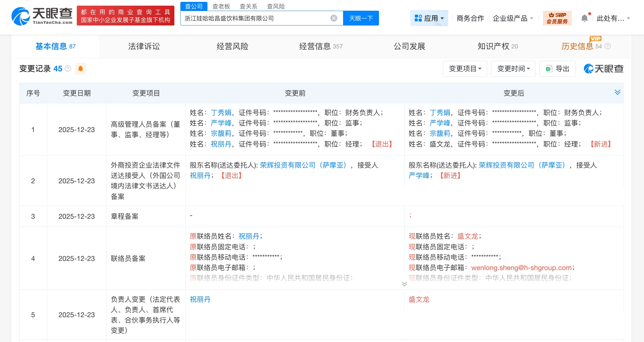Image resolution: width=644 pixels, height=342 pixels.
Task: Click help icon beside 变更记录 count
Action: pos(68,69)
